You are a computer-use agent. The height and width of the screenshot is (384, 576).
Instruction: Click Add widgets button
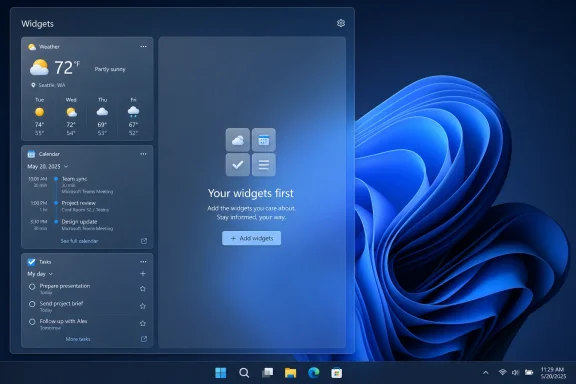(x=251, y=238)
